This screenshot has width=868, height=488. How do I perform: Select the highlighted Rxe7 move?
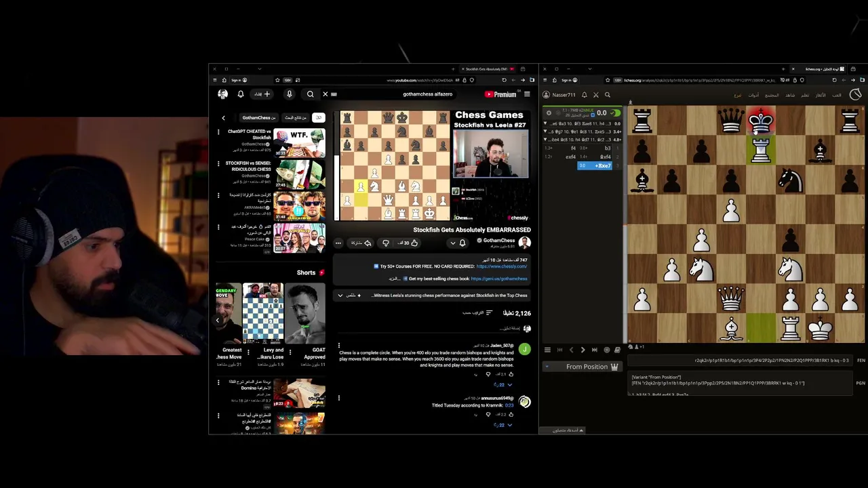pyautogui.click(x=595, y=166)
